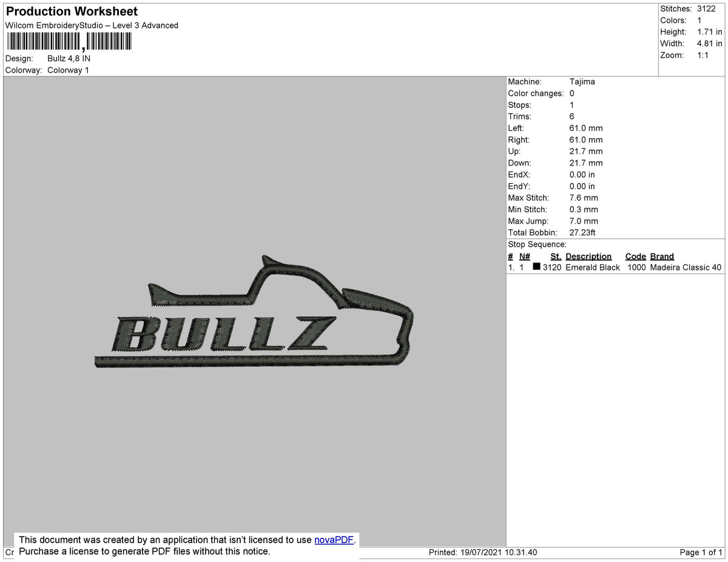Select the Down value 21.7 mm

click(x=586, y=163)
